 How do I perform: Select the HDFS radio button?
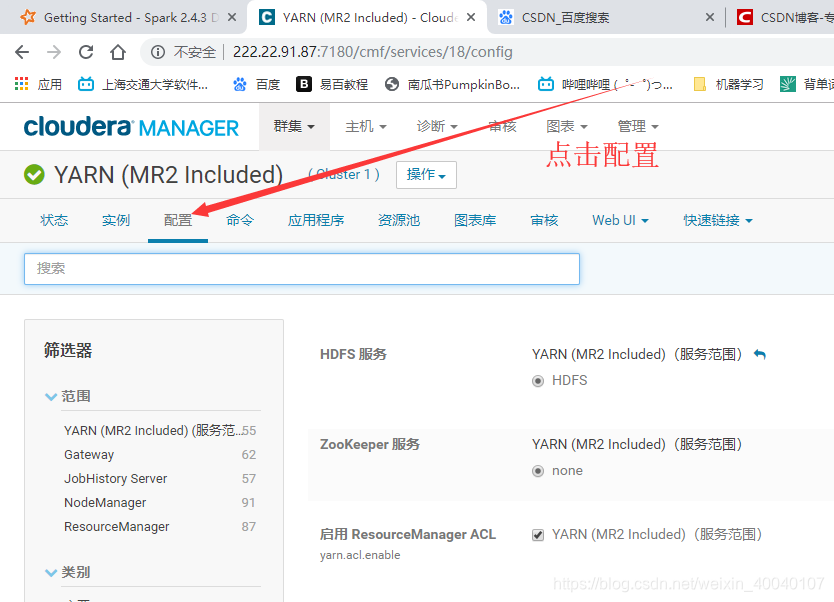(538, 381)
